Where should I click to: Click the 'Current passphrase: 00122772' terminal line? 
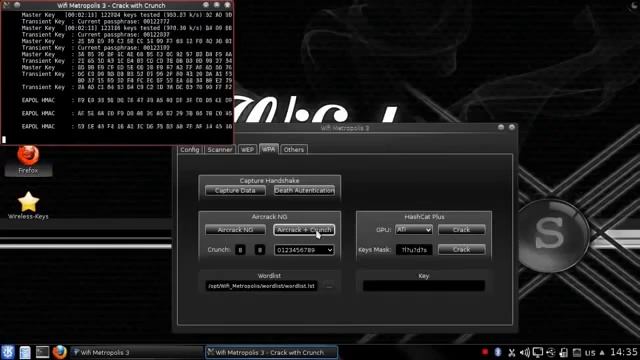124,21
